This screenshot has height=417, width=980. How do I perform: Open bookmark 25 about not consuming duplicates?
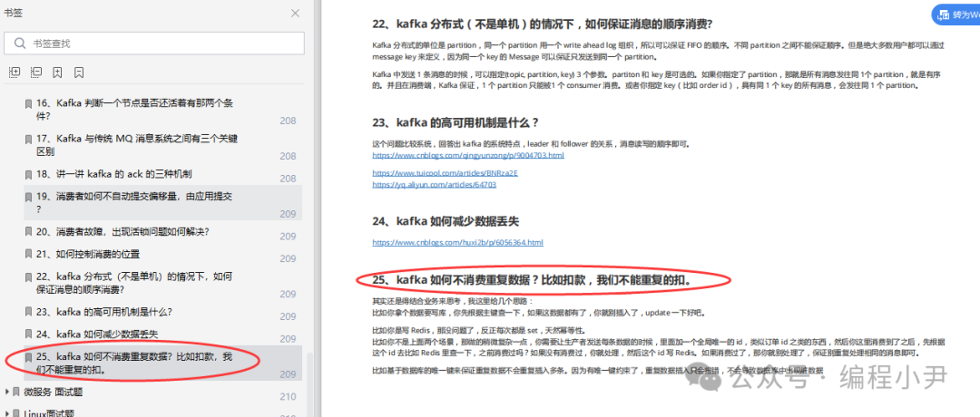161,363
